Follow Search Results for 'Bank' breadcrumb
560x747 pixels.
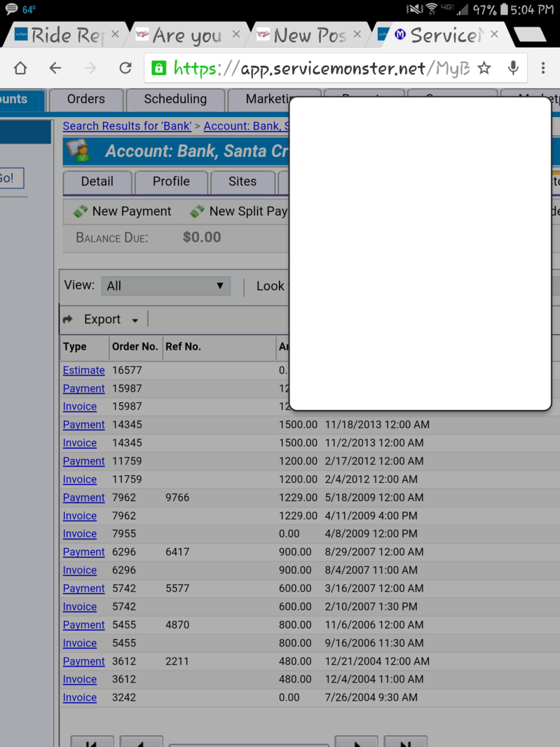[128, 125]
